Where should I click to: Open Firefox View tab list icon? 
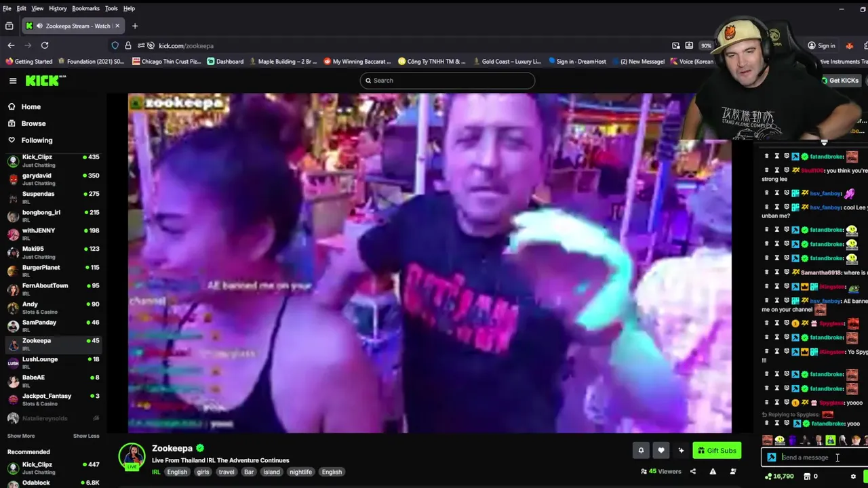9,26
